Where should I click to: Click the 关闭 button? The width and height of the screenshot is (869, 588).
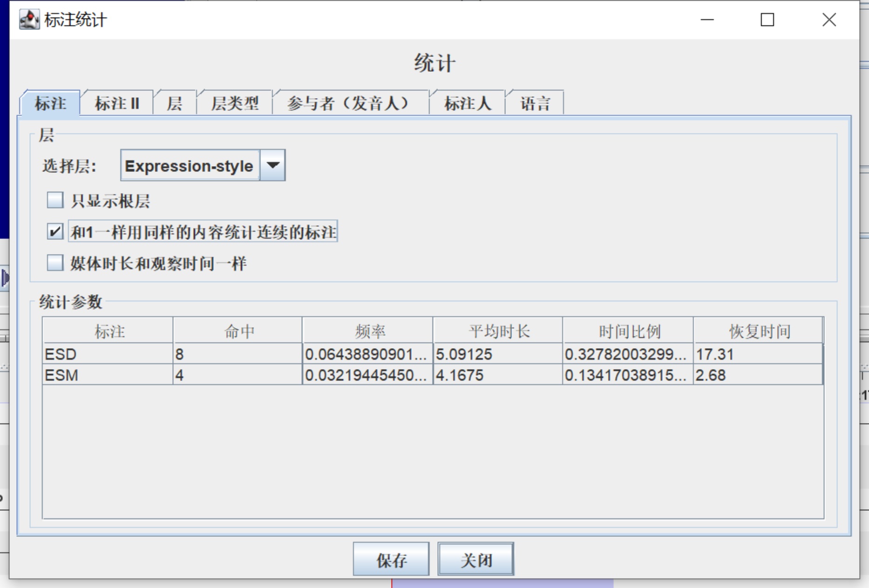click(475, 559)
